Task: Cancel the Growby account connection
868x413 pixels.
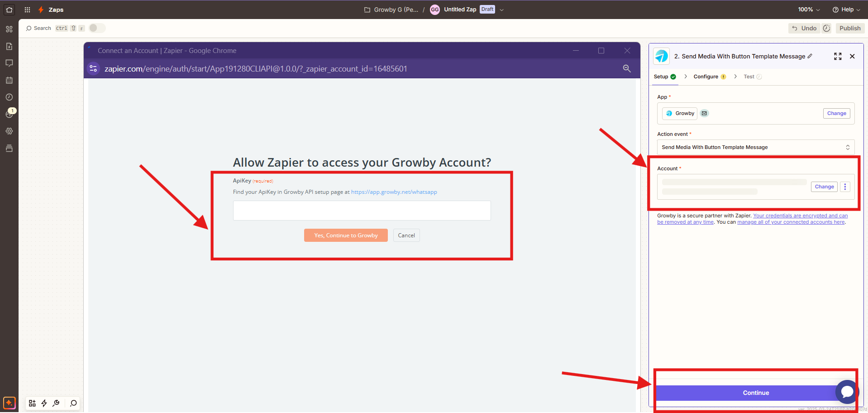Action: pos(406,235)
